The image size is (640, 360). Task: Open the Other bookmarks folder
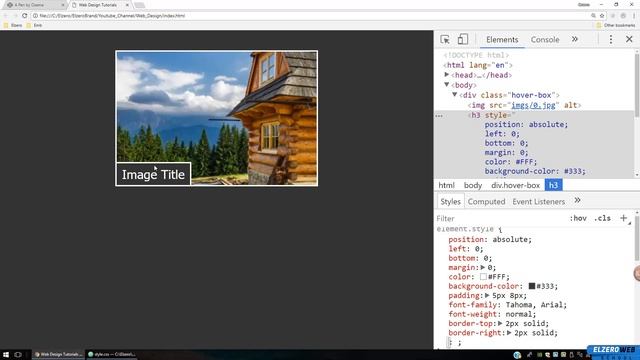616,25
